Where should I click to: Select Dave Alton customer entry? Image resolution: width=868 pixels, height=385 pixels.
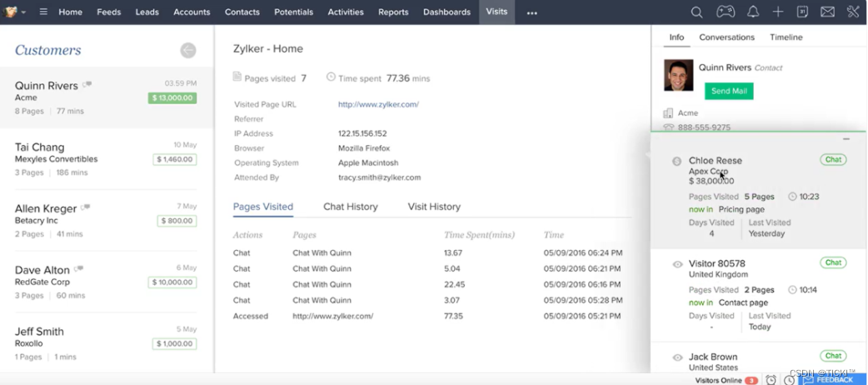(107, 282)
